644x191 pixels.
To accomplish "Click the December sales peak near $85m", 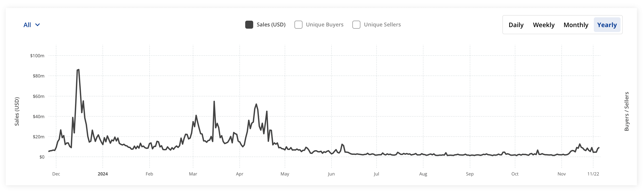I will [78, 70].
